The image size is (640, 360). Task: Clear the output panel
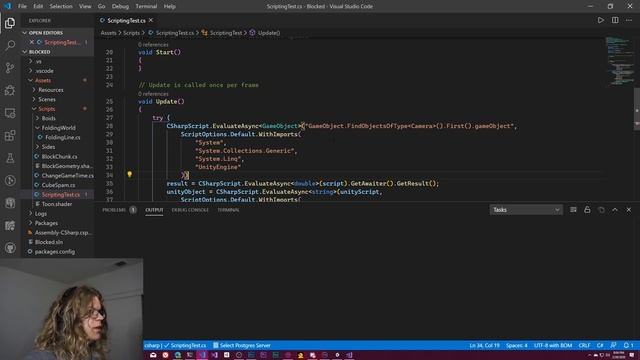[x=573, y=210]
